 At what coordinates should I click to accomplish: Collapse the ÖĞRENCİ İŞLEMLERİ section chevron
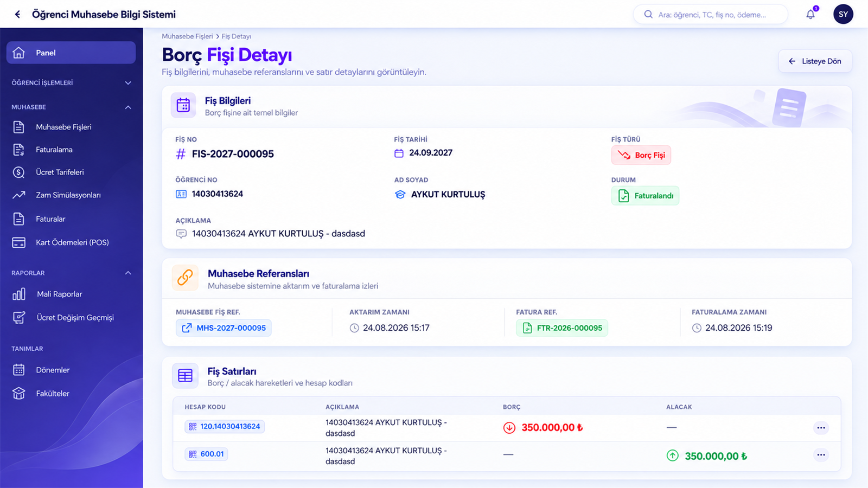(128, 83)
